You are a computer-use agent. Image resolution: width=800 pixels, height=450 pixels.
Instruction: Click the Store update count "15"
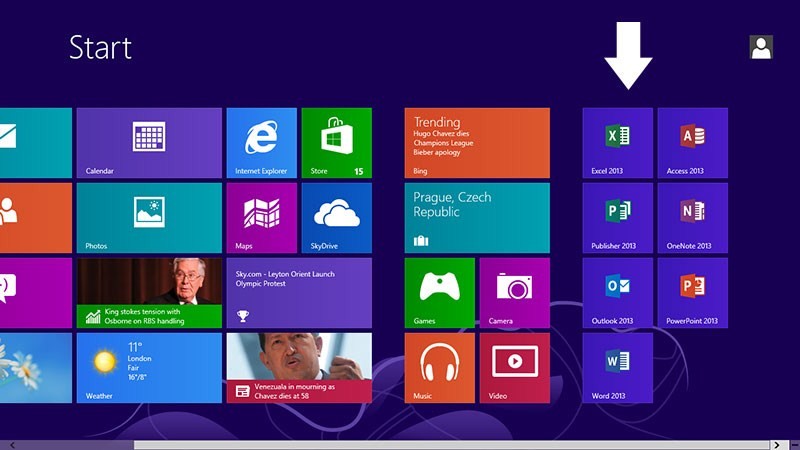(x=359, y=171)
